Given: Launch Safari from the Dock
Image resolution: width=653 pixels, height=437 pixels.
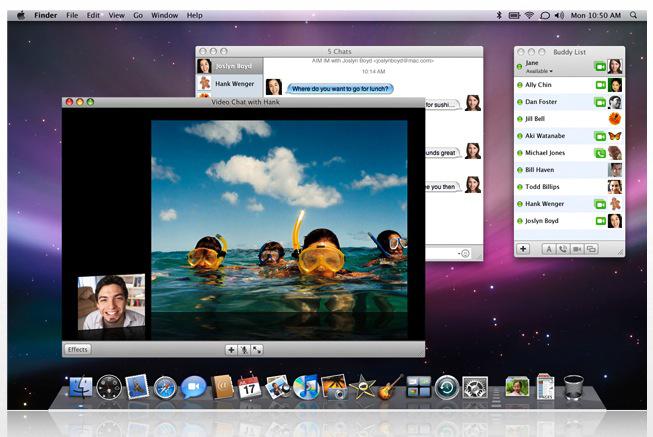Looking at the screenshot, I should pyautogui.click(x=165, y=388).
